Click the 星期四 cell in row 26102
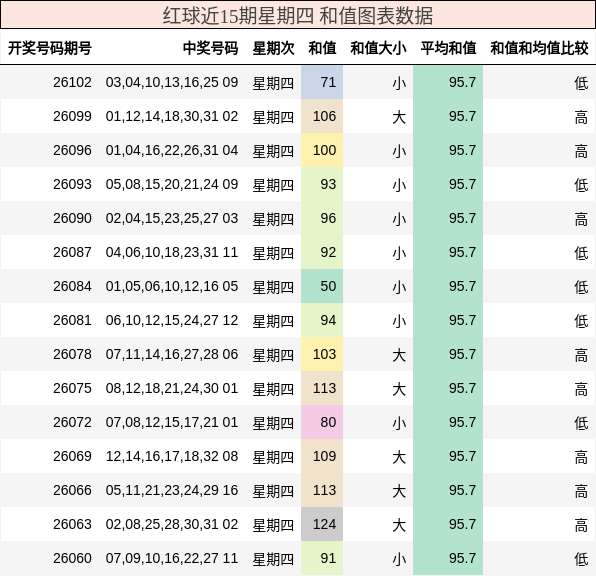596x576 pixels. 273,83
